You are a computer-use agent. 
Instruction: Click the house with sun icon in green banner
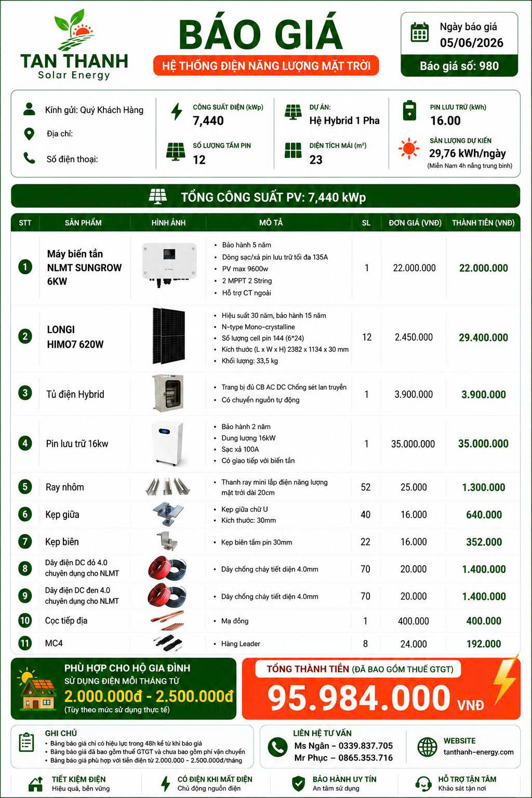coord(37,689)
